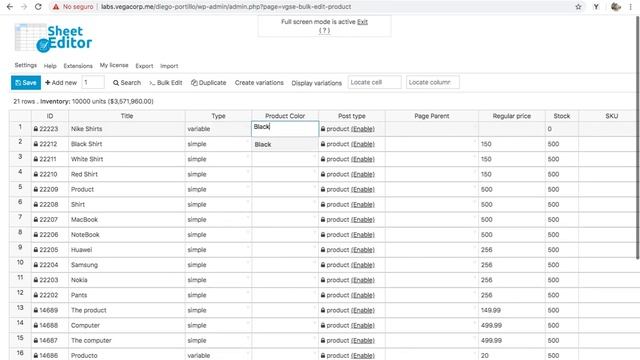The width and height of the screenshot is (640, 360).
Task: Click regular price '499.99' in Computer row
Action: pos(512,325)
